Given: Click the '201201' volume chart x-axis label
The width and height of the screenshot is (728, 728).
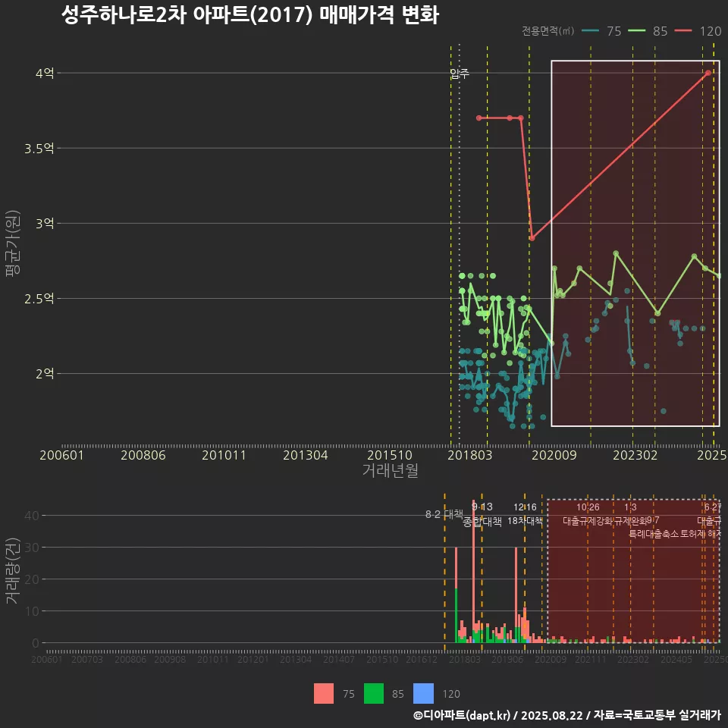Looking at the screenshot, I should (x=253, y=659).
